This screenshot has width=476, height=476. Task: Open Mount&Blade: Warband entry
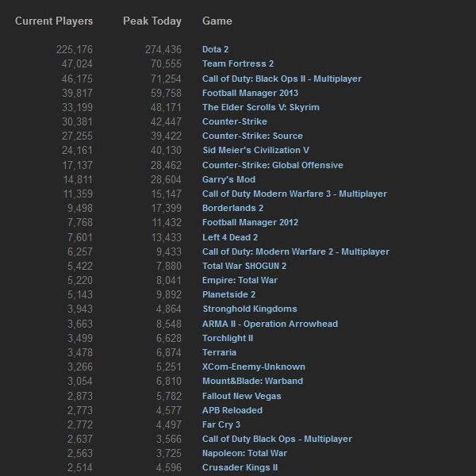tap(252, 381)
